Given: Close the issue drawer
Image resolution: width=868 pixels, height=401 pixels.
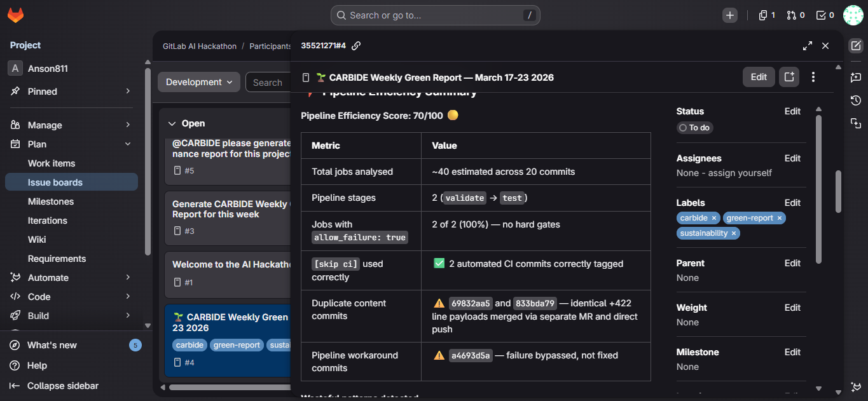Looking at the screenshot, I should coord(825,46).
